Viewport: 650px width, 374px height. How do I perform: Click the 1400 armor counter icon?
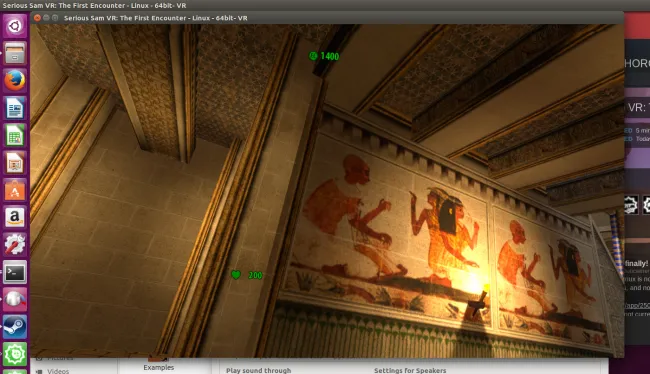(x=313, y=56)
